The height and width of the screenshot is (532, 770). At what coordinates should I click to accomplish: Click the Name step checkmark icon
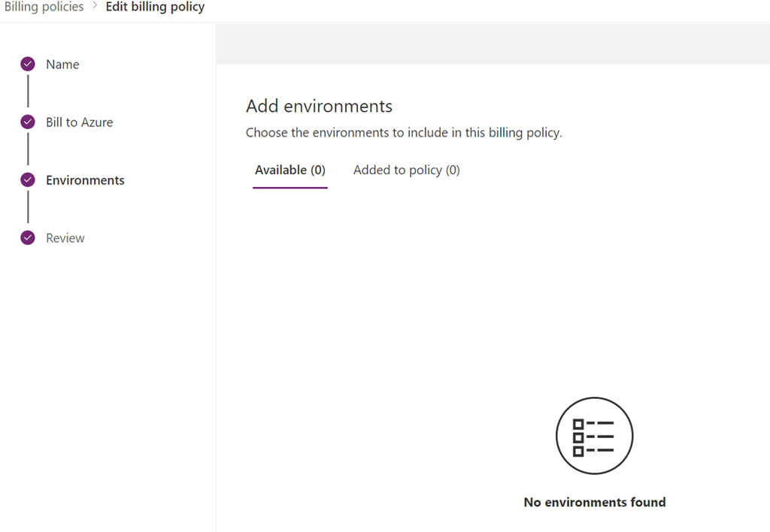click(28, 65)
